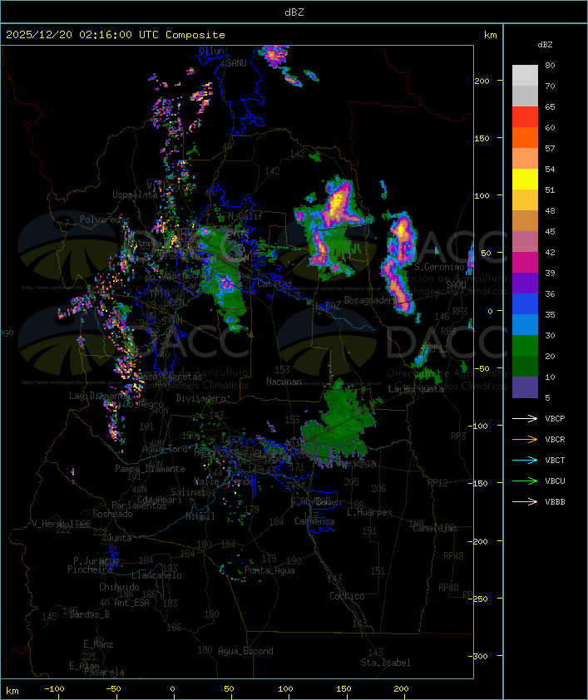
Task: Click the S.Geronimo location label
Action: click(x=439, y=267)
